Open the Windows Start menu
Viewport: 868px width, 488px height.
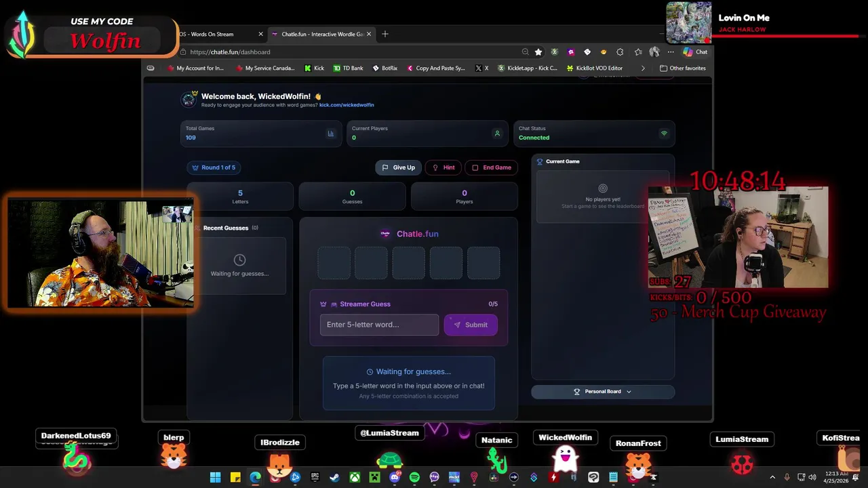point(215,477)
